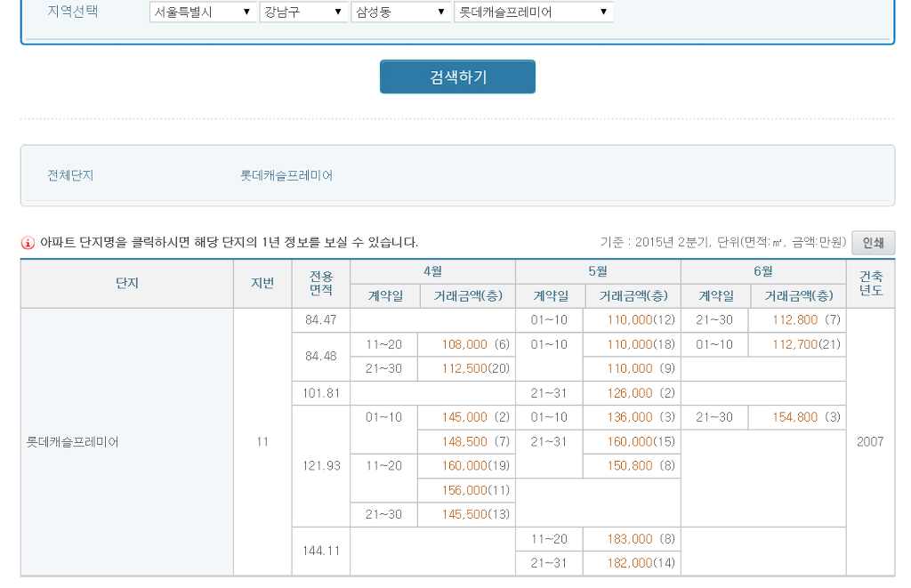Select the 108,000 (6) April price
911x588 pixels.
tap(475, 344)
